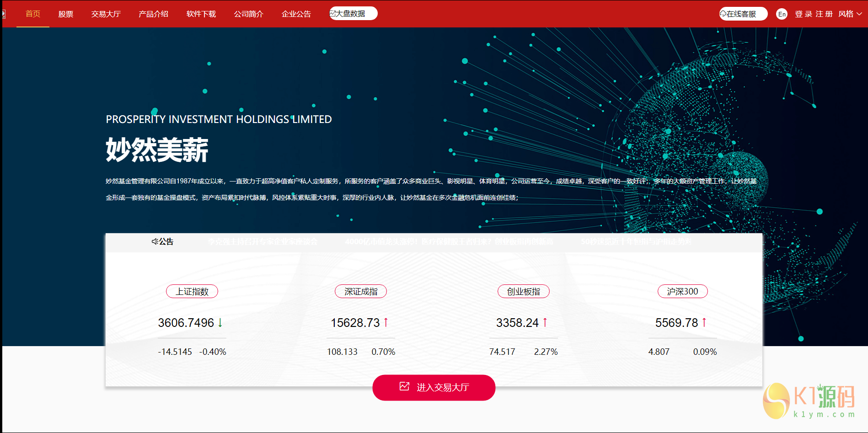Click the 登录 login link
This screenshot has width=868, height=433.
804,14
